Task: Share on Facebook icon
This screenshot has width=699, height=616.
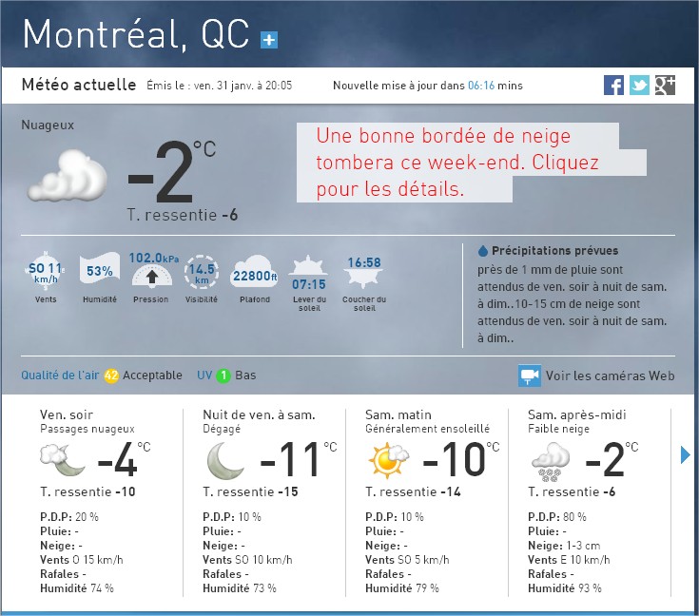Action: pyautogui.click(x=614, y=85)
